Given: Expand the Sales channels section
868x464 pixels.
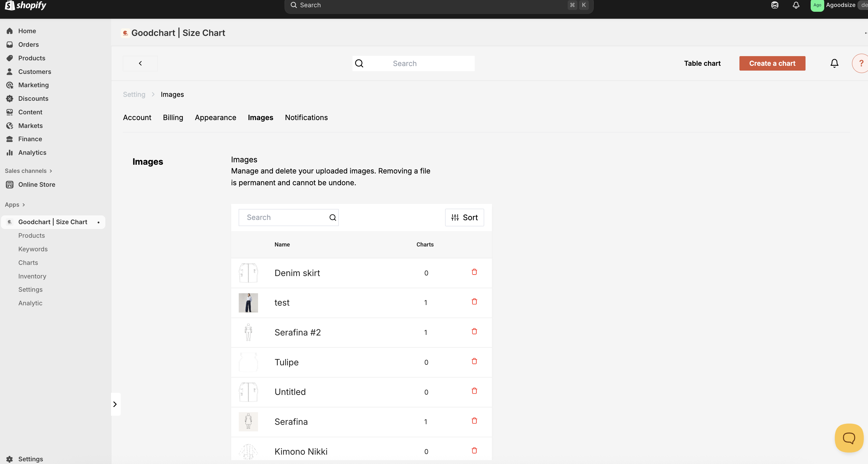Looking at the screenshot, I should 29,171.
